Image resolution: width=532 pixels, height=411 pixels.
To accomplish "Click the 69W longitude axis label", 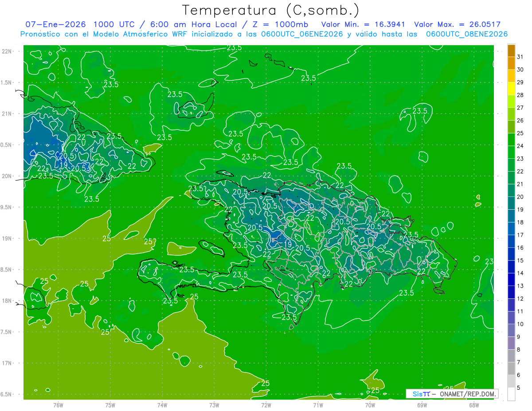I will pyautogui.click(x=422, y=405).
